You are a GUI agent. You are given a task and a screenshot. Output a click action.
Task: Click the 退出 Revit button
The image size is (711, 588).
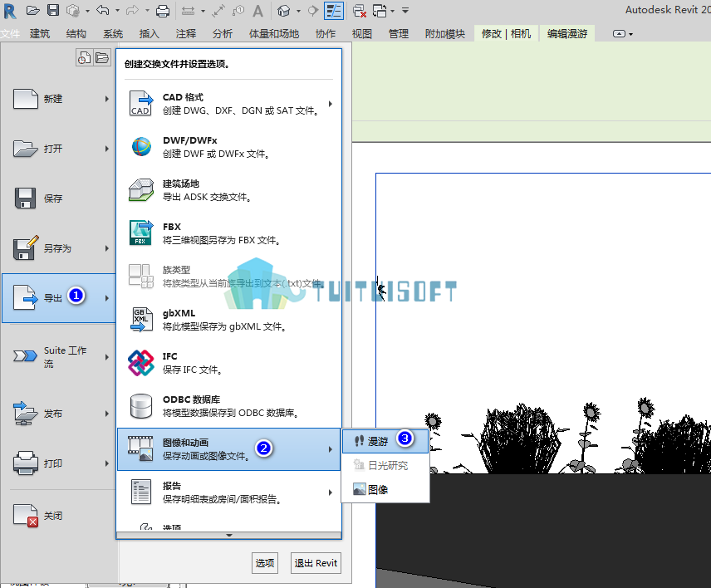[316, 563]
